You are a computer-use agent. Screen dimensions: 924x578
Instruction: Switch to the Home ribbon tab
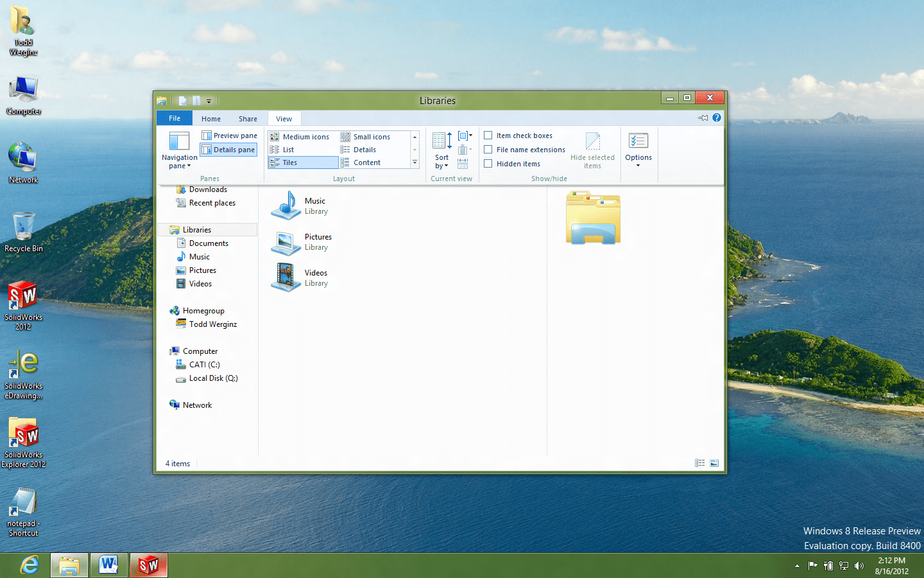click(x=210, y=119)
